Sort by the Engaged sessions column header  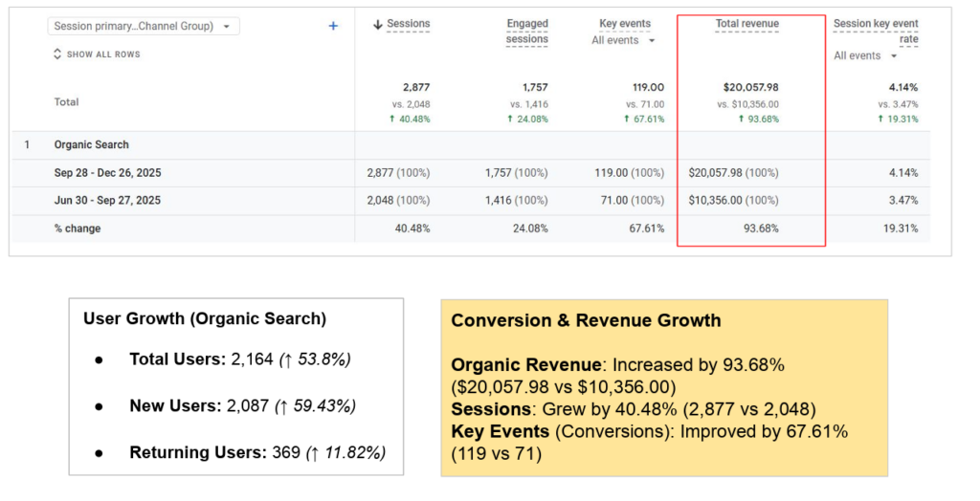[x=526, y=32]
